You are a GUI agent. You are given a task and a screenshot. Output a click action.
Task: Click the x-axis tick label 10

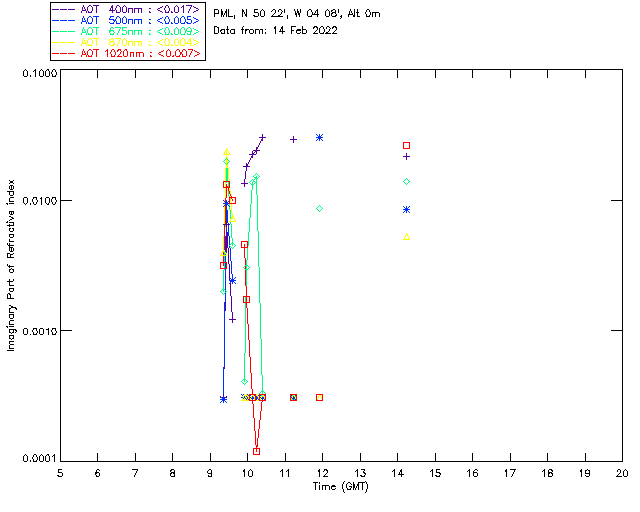click(x=247, y=473)
